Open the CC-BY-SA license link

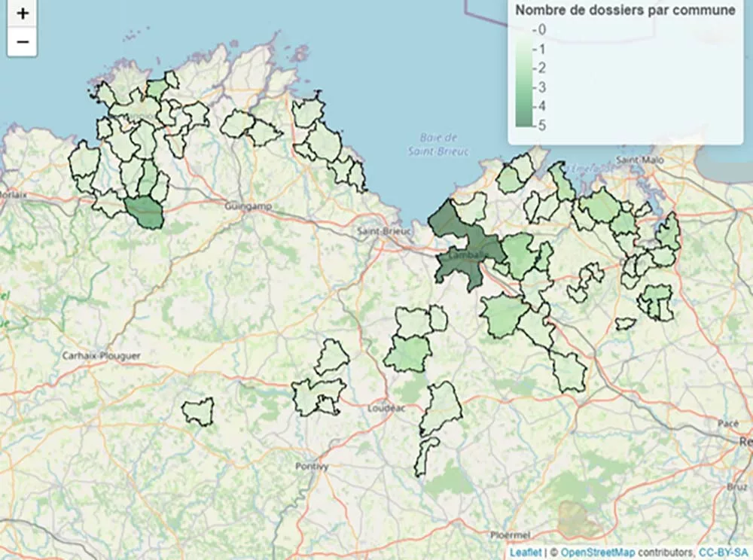[724, 552]
